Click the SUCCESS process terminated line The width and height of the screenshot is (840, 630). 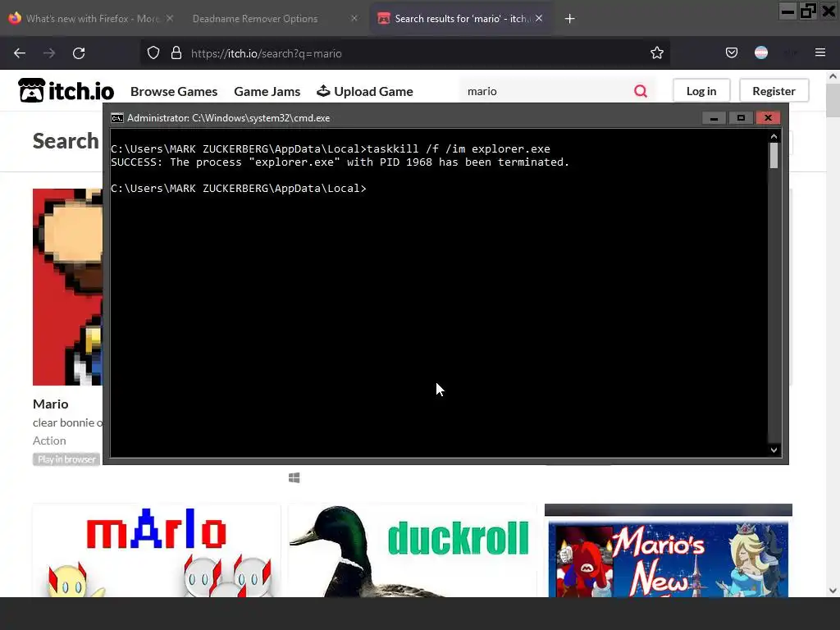340,162
